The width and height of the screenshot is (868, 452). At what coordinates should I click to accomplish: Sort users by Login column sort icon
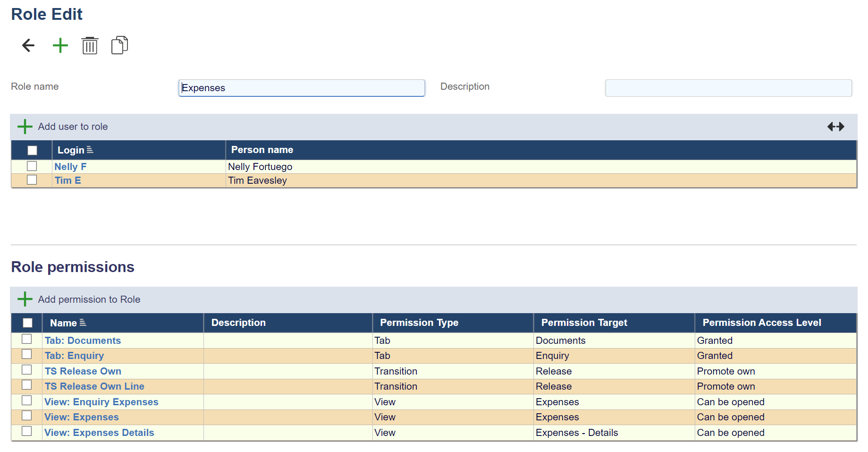pyautogui.click(x=90, y=150)
